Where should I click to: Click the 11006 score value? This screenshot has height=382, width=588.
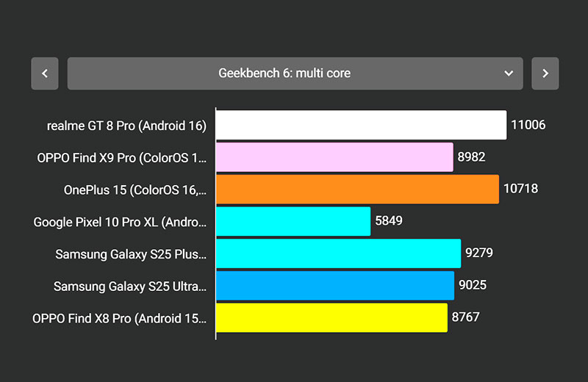[528, 125]
